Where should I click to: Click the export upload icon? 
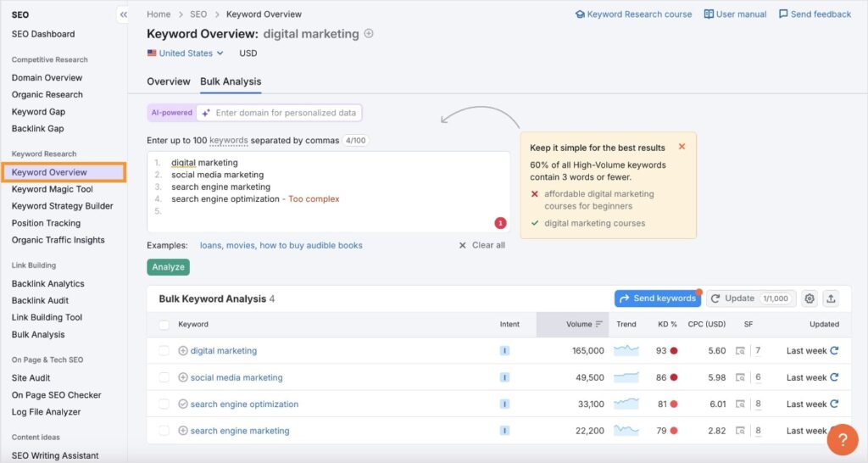click(831, 298)
